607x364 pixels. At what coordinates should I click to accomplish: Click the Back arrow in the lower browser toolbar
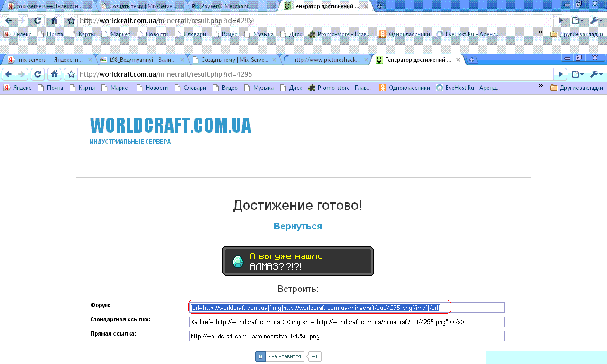point(8,74)
